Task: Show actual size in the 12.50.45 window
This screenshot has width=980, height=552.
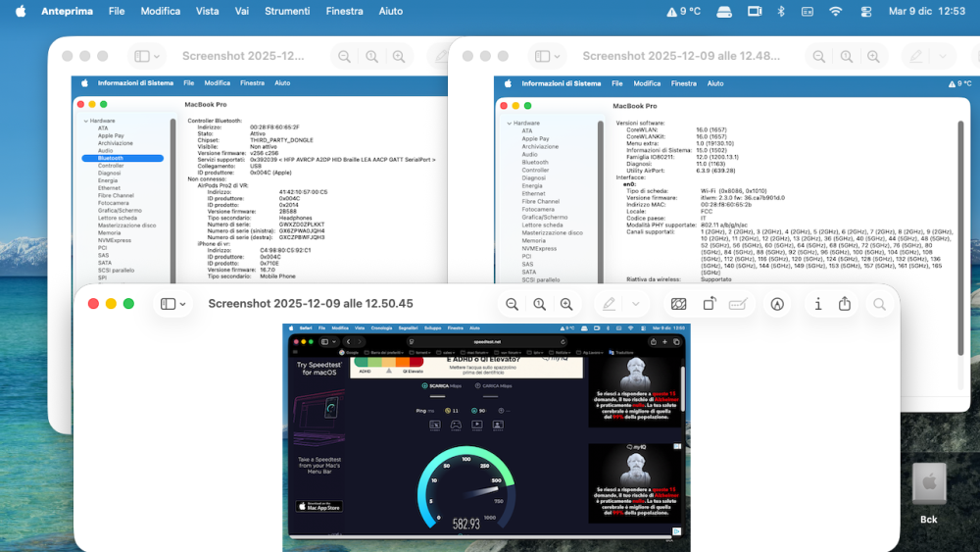Action: [539, 305]
